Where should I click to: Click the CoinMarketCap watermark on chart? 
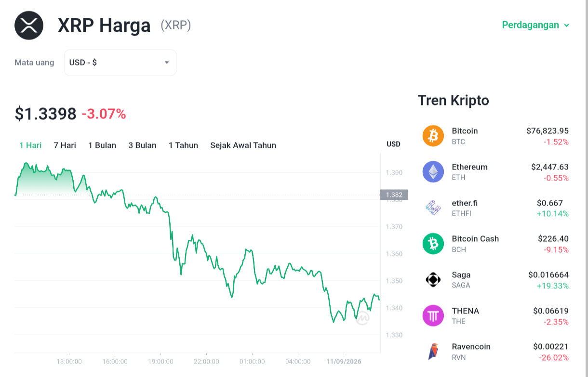coord(362,318)
